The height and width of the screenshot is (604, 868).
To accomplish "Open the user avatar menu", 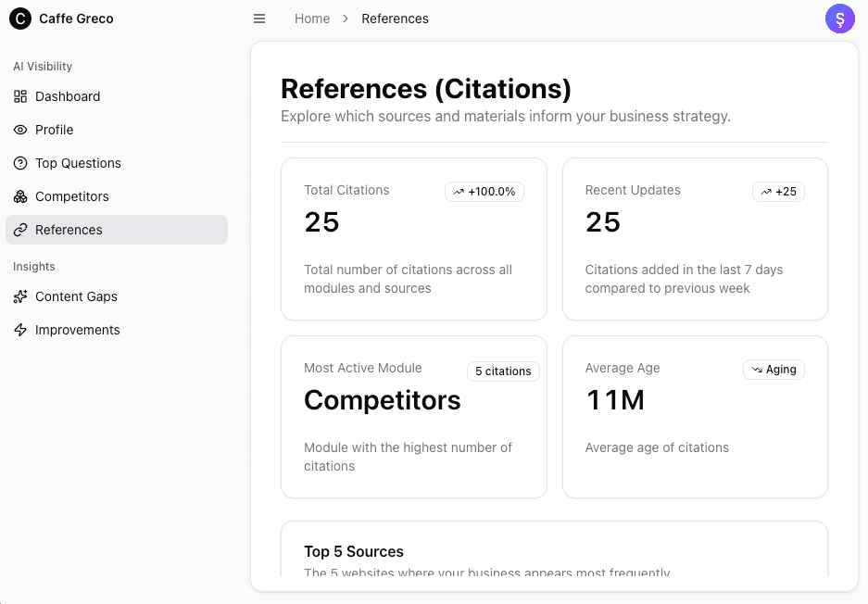I will coord(839,19).
